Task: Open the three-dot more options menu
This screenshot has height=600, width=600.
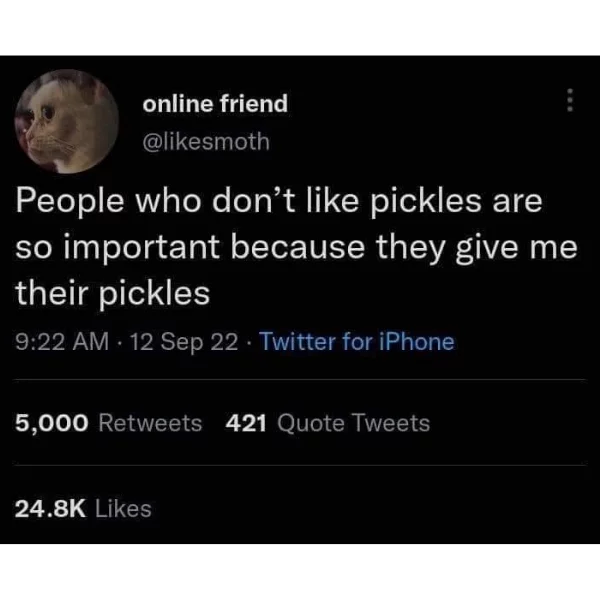Action: (x=570, y=100)
